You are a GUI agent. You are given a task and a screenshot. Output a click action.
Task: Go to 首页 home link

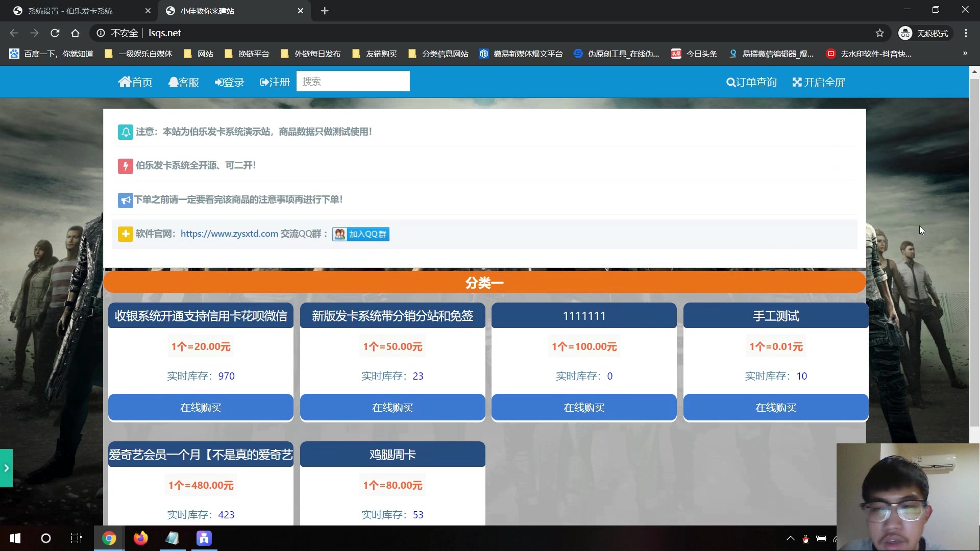[135, 82]
